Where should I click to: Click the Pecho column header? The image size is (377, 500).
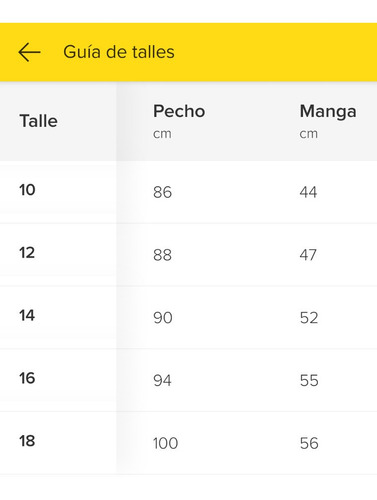click(x=179, y=111)
